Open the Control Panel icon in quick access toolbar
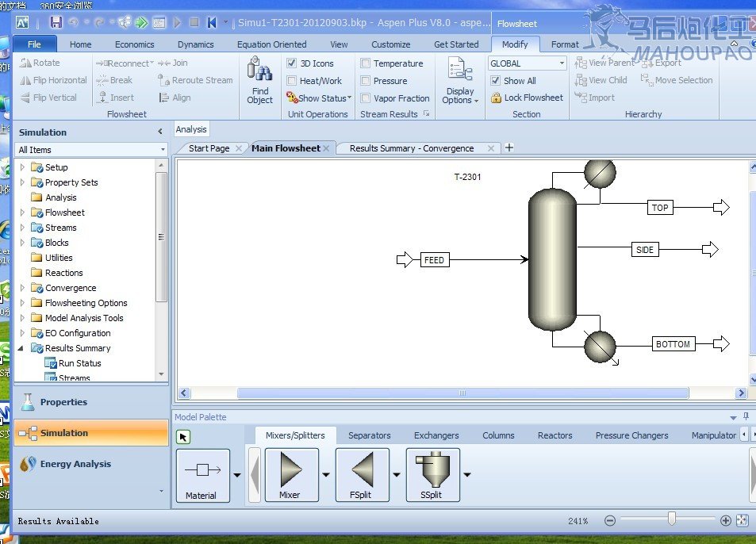 click(x=159, y=22)
